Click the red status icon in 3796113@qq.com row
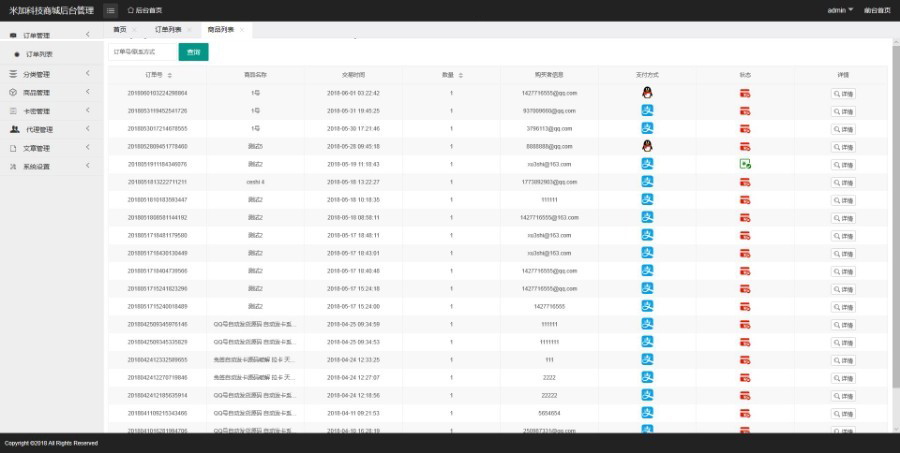Image resolution: width=900 pixels, height=453 pixels. (745, 129)
